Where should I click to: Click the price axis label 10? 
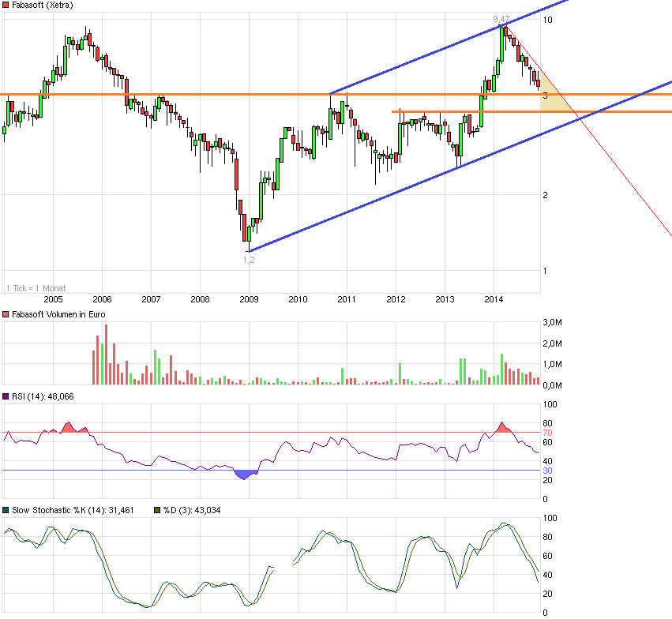[546, 19]
